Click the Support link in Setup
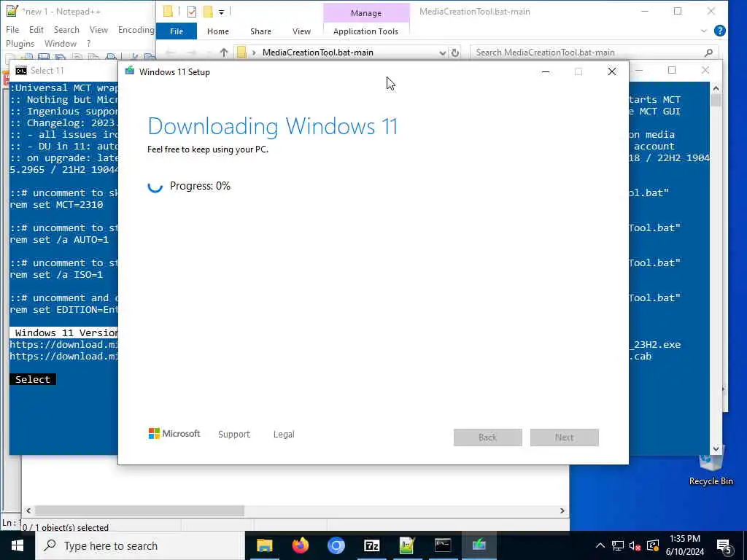This screenshot has height=560, width=747. (234, 435)
